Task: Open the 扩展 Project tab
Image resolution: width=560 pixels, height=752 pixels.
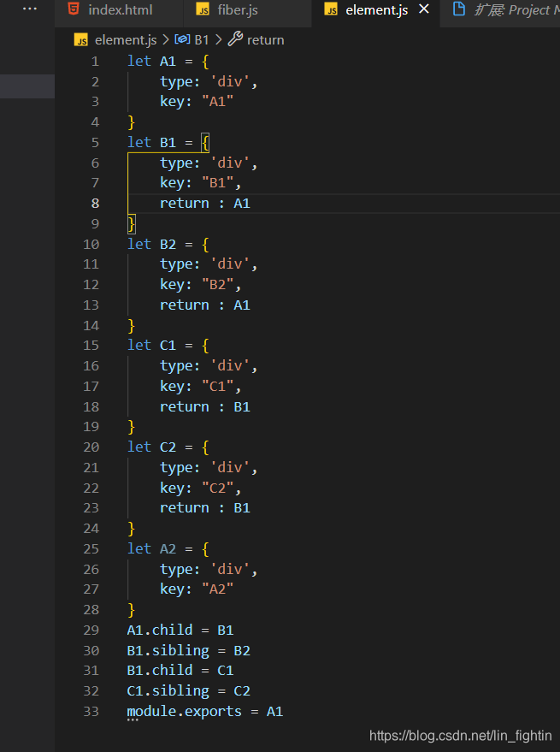Action: pyautogui.click(x=500, y=10)
